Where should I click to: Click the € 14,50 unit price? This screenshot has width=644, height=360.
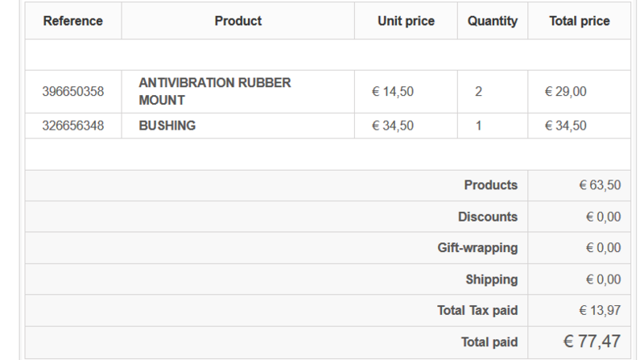click(x=393, y=91)
